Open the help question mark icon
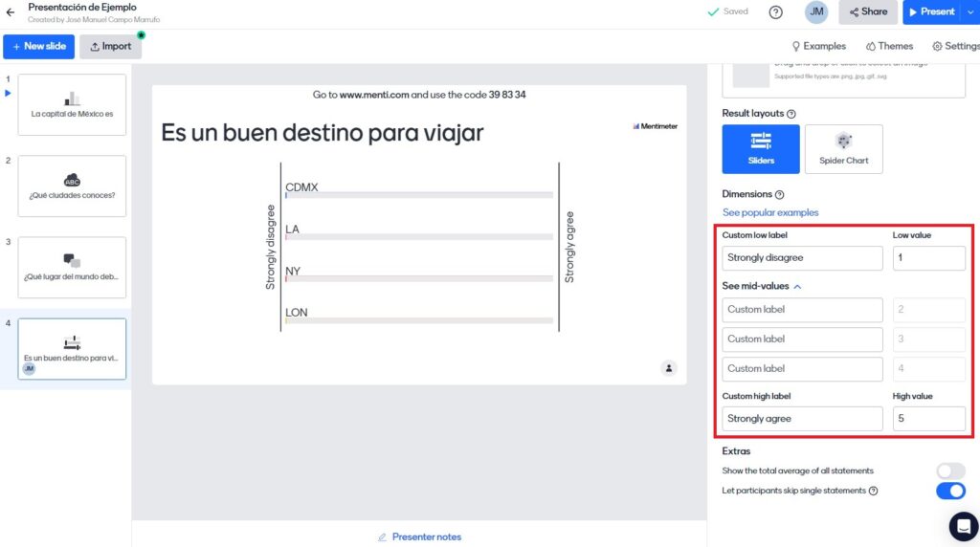This screenshot has width=980, height=547. click(775, 12)
